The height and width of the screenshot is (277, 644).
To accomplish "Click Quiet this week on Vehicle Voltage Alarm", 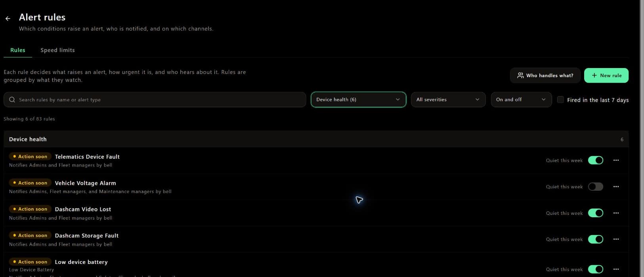I will (564, 187).
